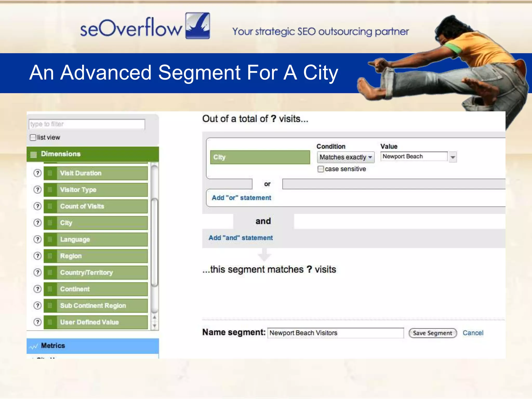Select the Continent dimension
Viewport: 532px width, 399px height.
(x=96, y=289)
